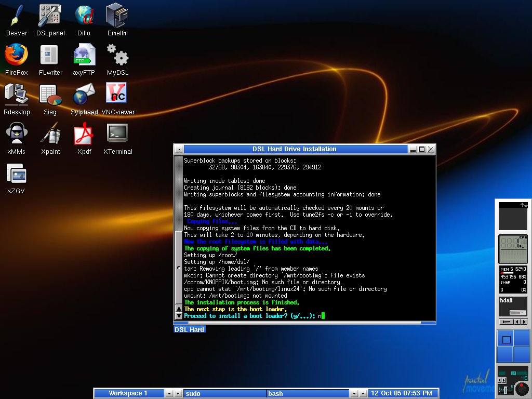Select previous mixer channel arrow

(x=500, y=381)
